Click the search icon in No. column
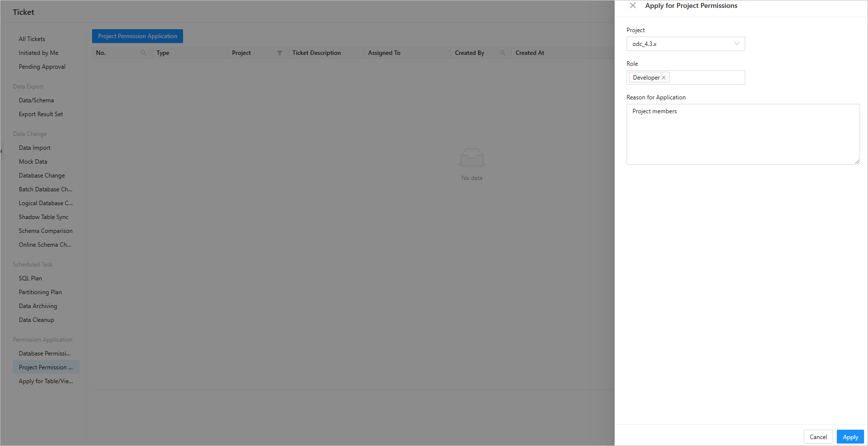This screenshot has width=868, height=446. click(144, 53)
